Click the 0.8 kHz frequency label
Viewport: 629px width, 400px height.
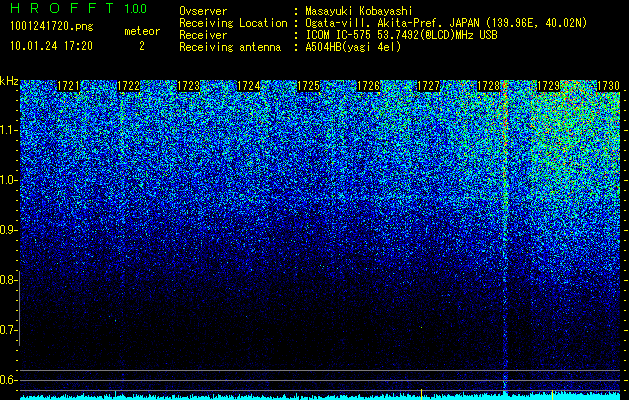8,280
